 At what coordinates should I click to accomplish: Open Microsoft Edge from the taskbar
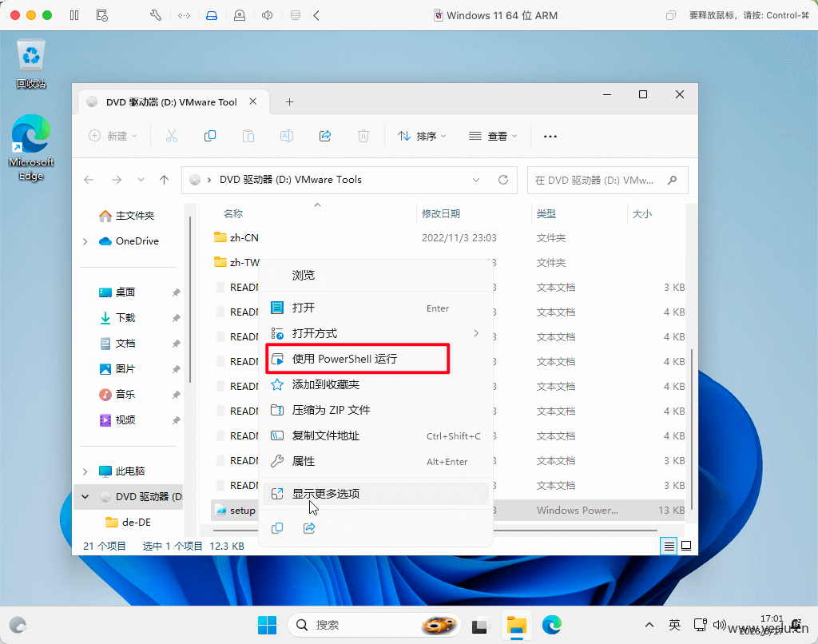click(551, 625)
